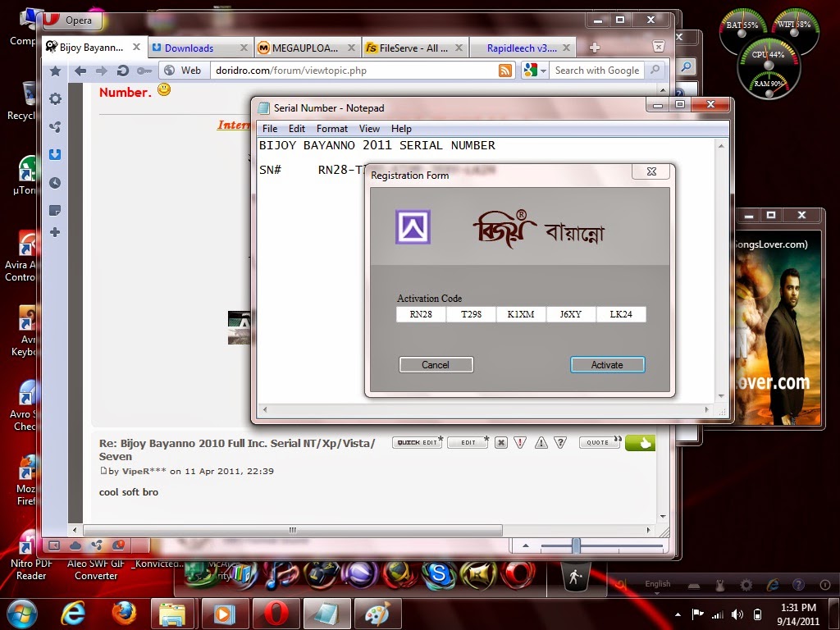Click Edit button on forum post
The width and height of the screenshot is (840, 630).
pos(468,442)
